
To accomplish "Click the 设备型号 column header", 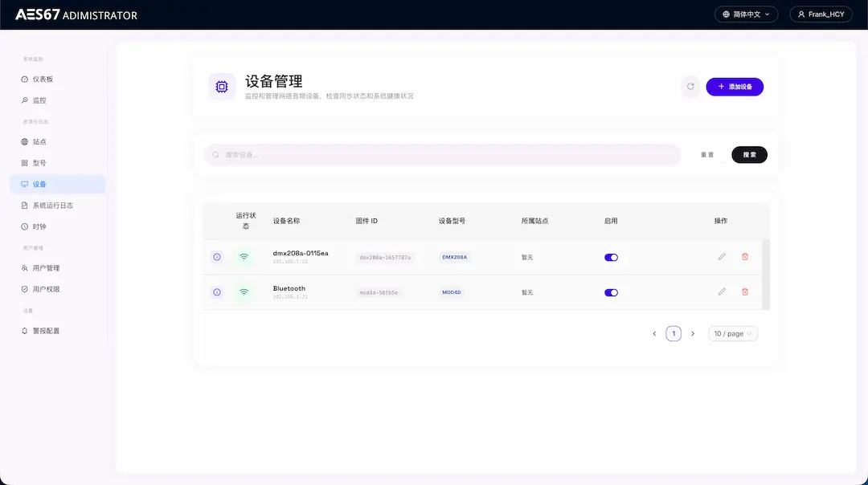I will 452,221.
